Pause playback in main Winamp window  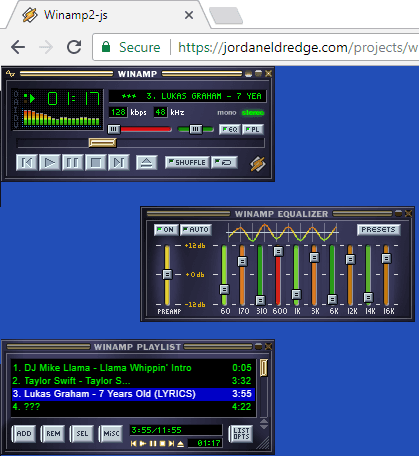pyautogui.click(x=73, y=163)
